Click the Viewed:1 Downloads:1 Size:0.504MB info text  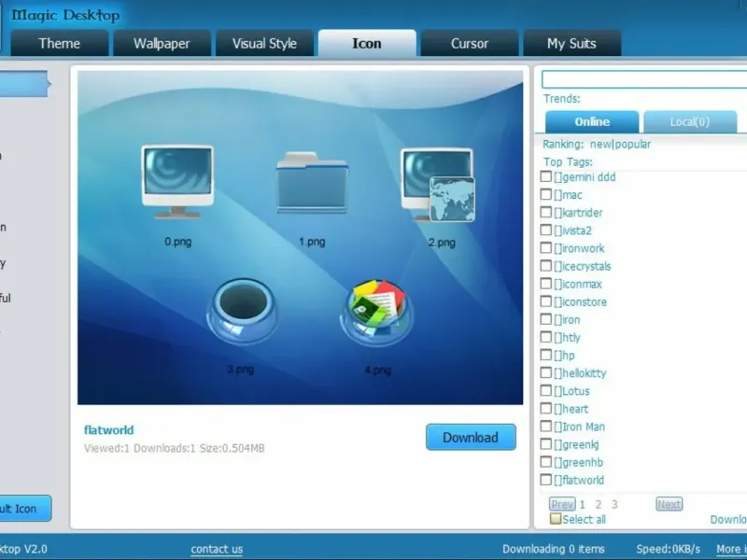point(175,448)
